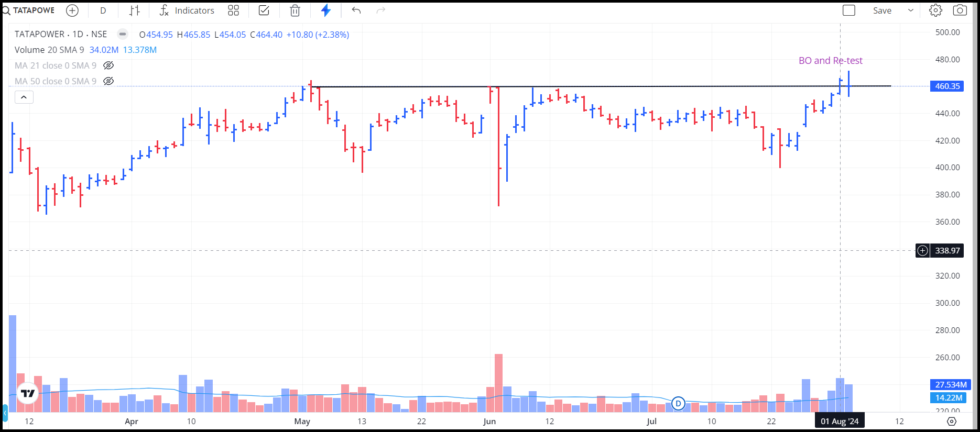Click the 27.534M volume value label
Viewport: 980px width, 432px height.
tap(950, 384)
